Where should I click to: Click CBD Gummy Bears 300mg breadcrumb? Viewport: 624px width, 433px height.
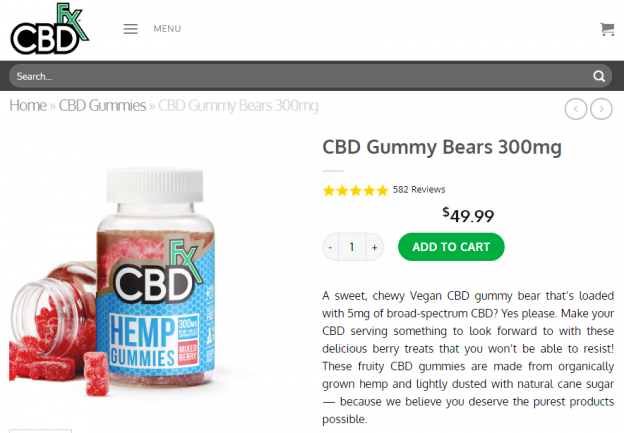tap(238, 106)
